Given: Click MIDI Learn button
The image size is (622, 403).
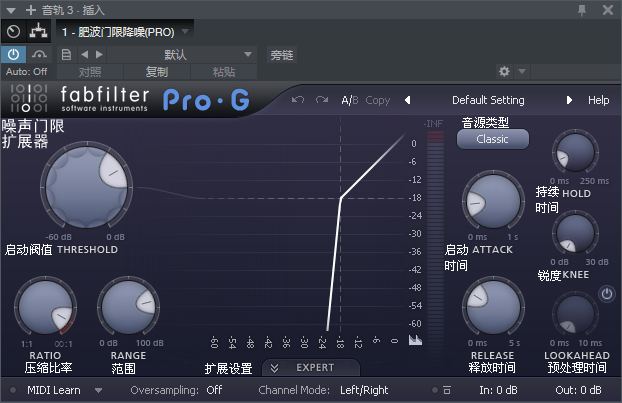Looking at the screenshot, I should (54, 390).
